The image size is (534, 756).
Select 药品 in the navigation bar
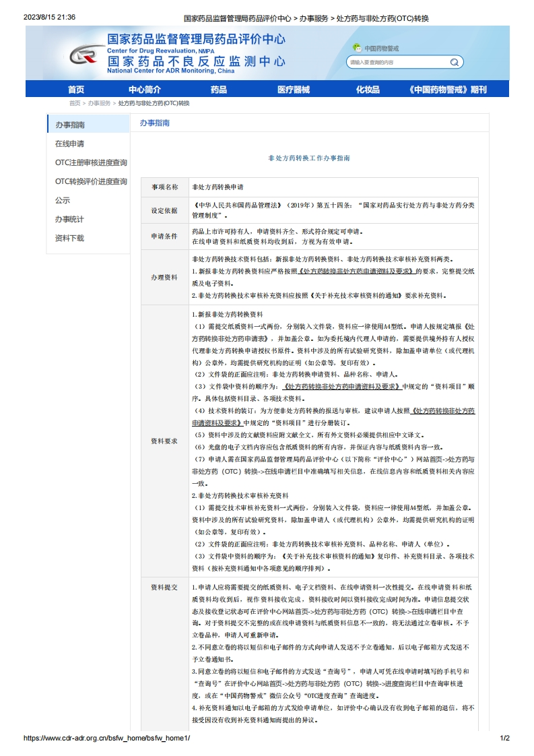pos(218,90)
